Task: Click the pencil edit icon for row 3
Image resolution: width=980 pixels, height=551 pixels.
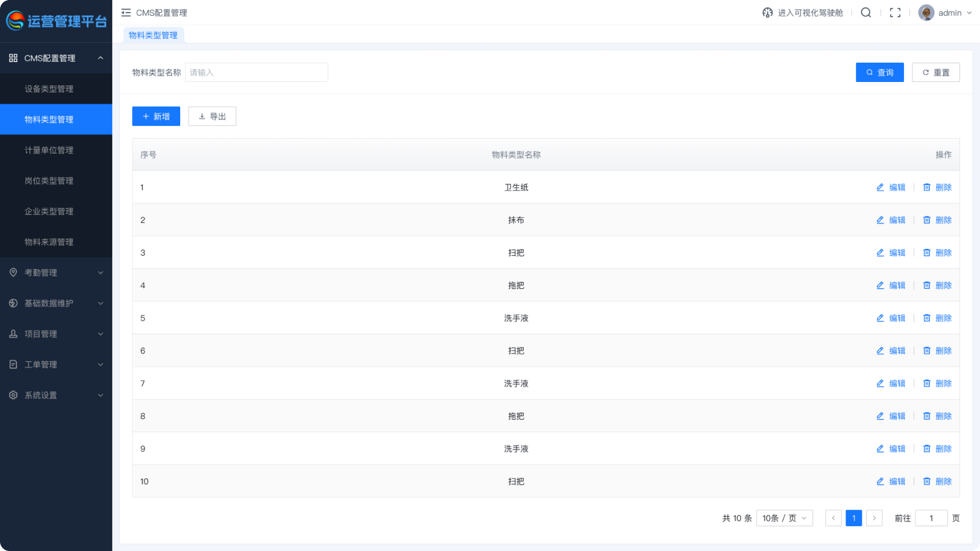Action: [x=881, y=253]
